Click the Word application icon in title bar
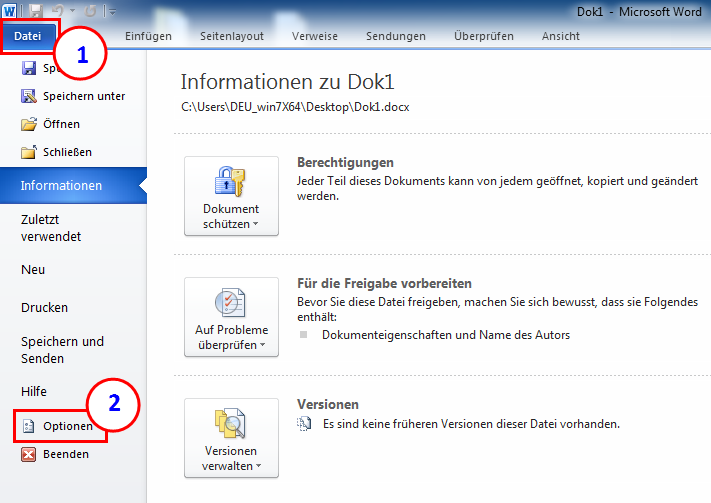This screenshot has height=503, width=711. 9,10
